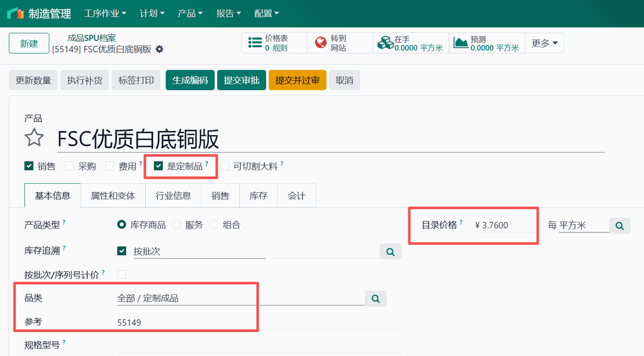Open the 工序作业 menu

(x=105, y=13)
